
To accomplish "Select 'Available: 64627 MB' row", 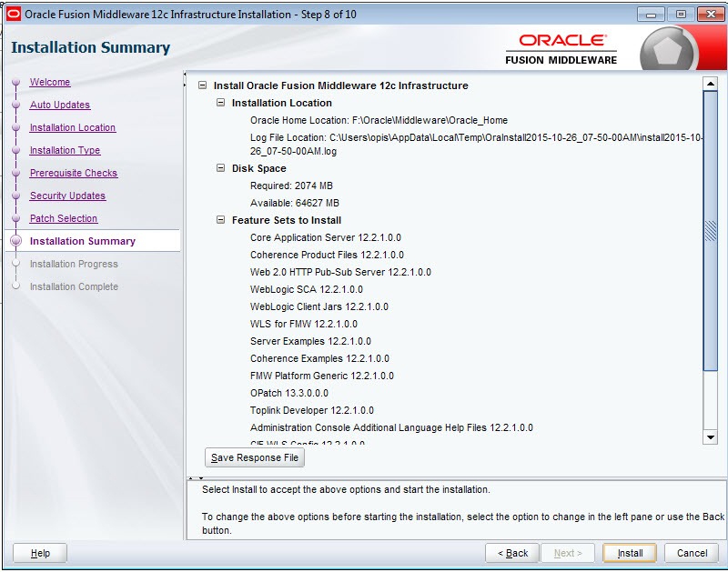I will coord(295,203).
